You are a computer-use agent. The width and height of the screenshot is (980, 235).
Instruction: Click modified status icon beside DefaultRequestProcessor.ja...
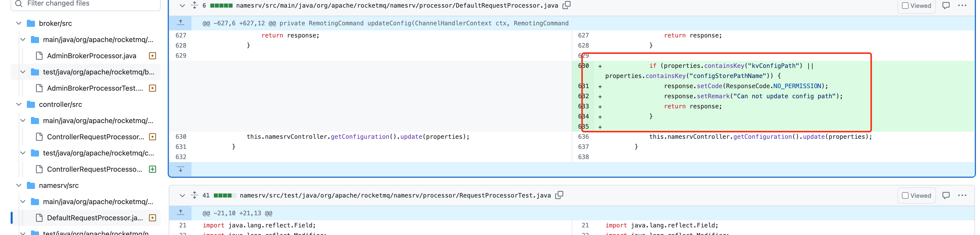(153, 218)
